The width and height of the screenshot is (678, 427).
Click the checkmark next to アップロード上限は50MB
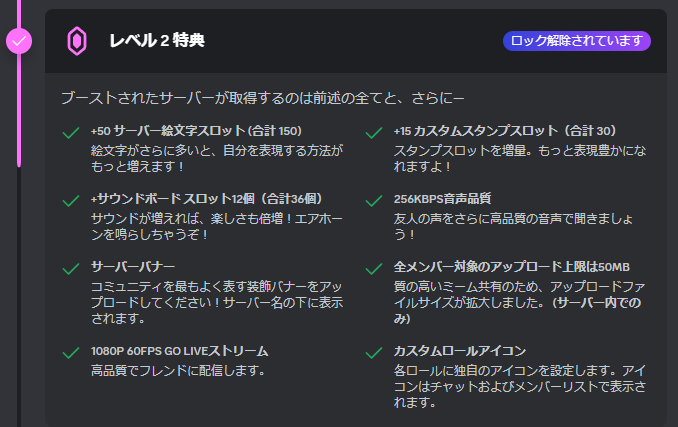tap(374, 269)
